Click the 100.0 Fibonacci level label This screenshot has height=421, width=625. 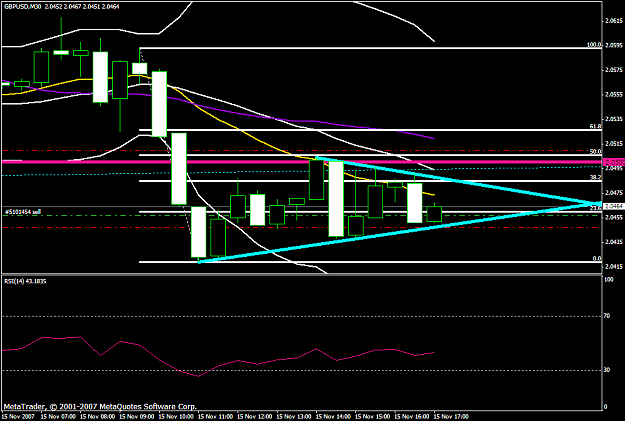[594, 45]
